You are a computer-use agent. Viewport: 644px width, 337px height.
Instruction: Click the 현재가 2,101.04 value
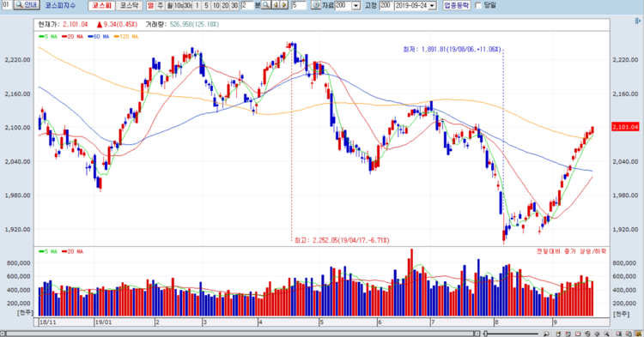76,25
